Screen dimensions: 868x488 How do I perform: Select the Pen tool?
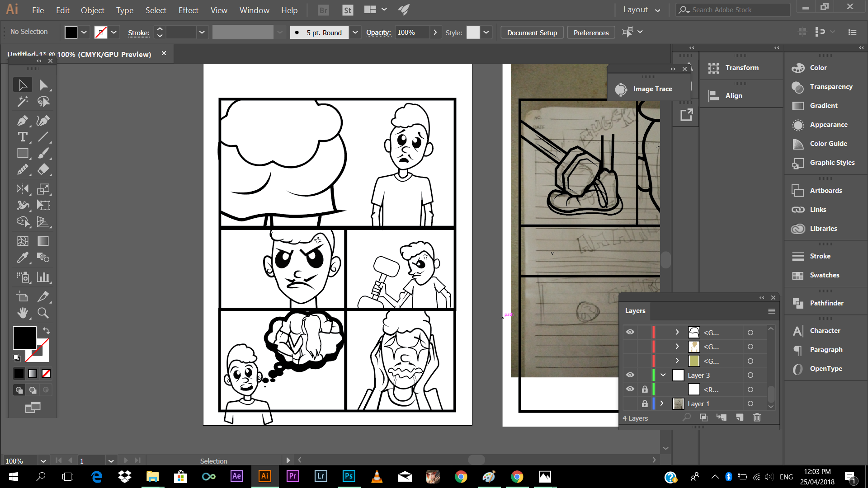click(23, 121)
